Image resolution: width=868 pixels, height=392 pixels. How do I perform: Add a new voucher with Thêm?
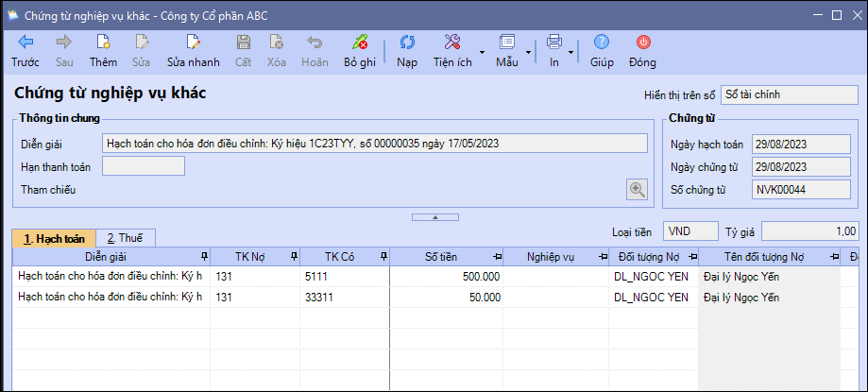point(103,51)
